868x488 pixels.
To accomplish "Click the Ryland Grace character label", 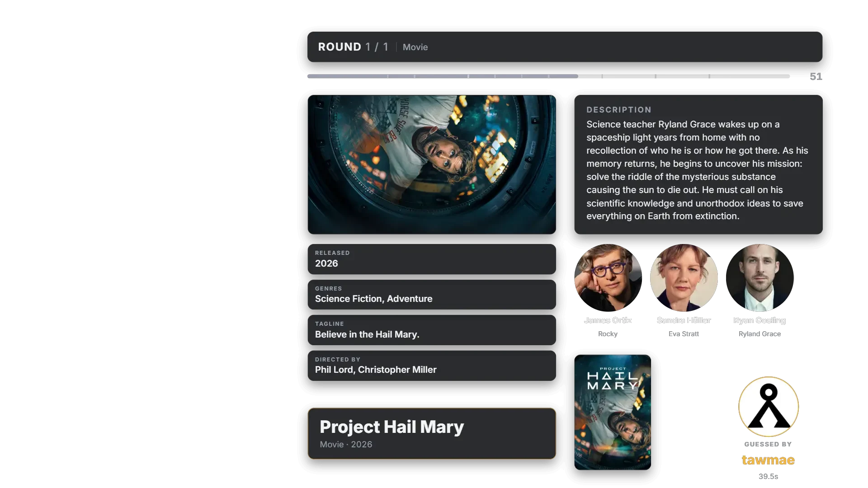I will point(759,334).
